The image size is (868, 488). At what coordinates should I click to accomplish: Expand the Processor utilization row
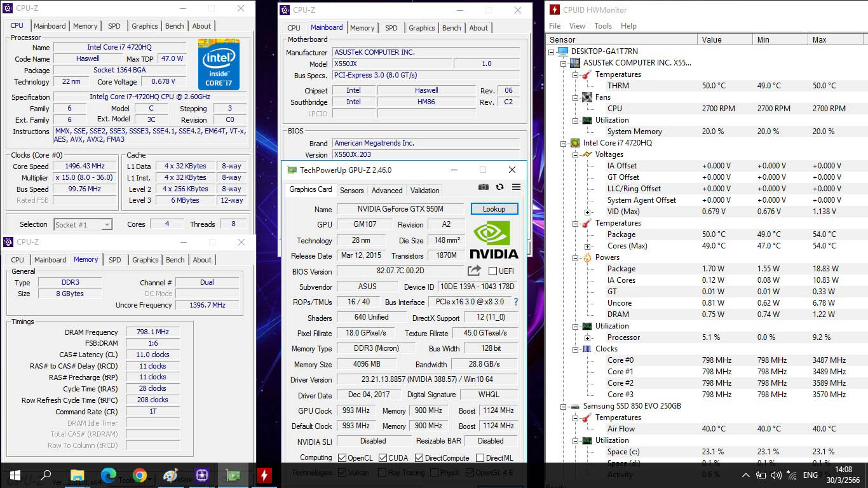[x=587, y=337]
